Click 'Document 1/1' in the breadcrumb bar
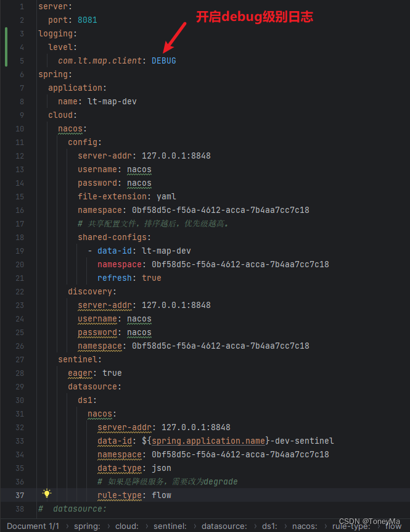 click(33, 526)
